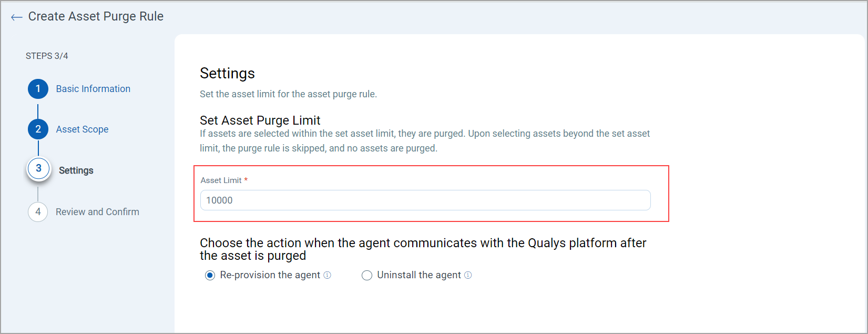Click the Settings title on the page

click(x=227, y=73)
